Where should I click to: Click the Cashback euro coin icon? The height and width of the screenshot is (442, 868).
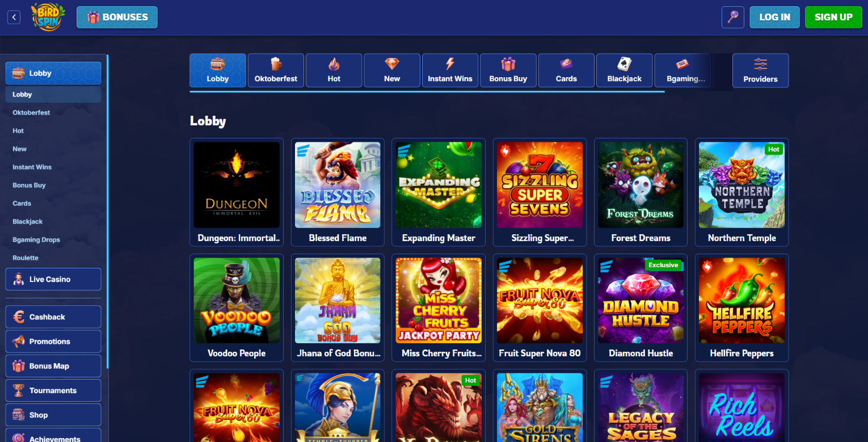[x=19, y=317]
